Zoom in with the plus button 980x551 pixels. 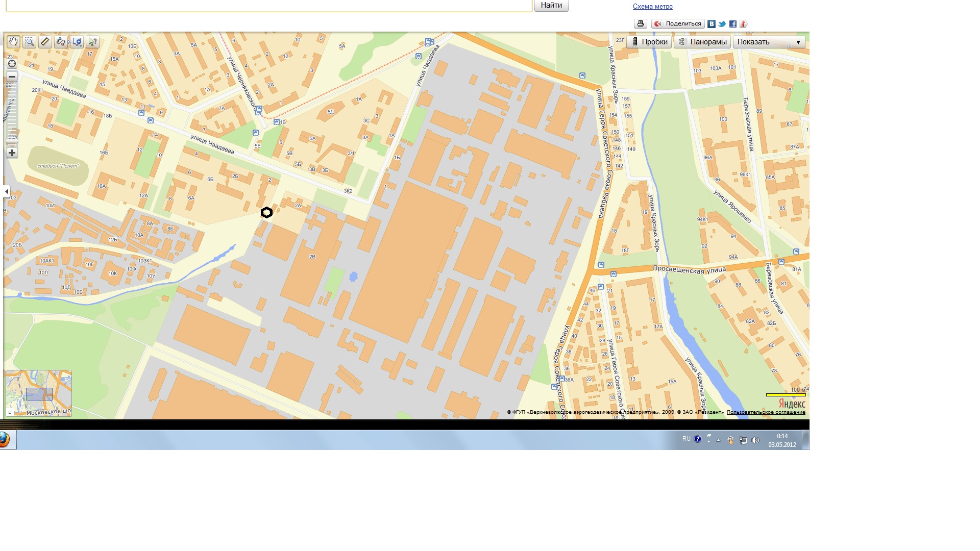12,153
